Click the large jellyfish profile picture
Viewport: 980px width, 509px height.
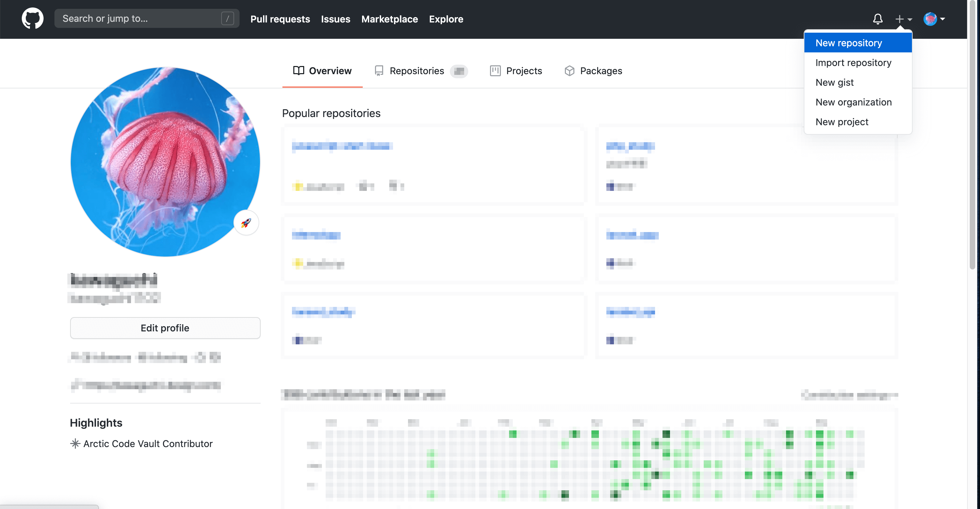click(165, 162)
